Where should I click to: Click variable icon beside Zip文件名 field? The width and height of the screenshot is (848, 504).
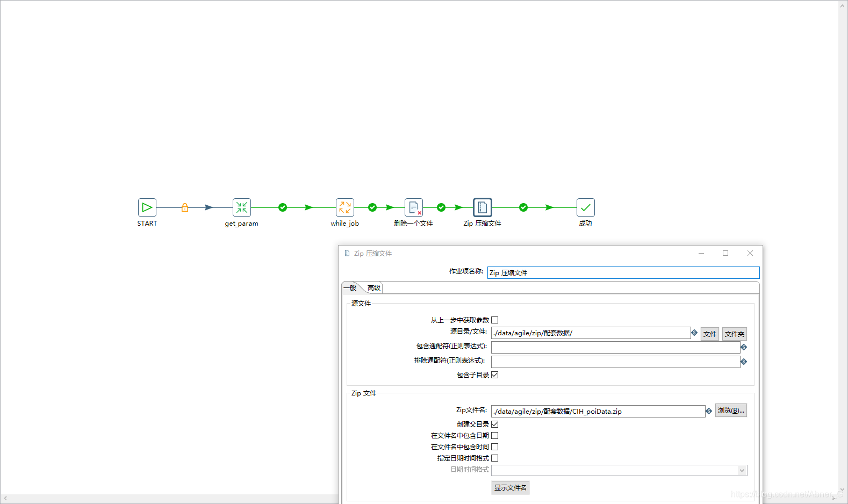(709, 411)
